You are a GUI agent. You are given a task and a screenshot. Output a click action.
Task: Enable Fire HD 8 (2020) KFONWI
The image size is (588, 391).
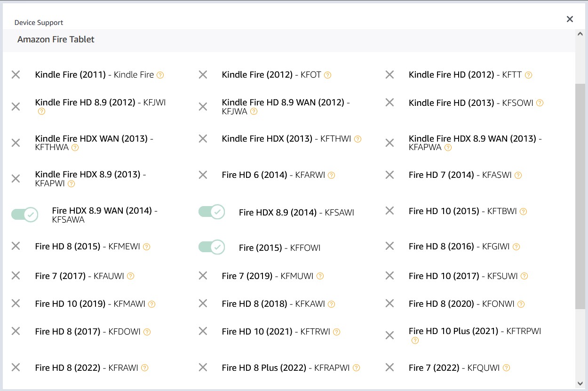click(389, 303)
